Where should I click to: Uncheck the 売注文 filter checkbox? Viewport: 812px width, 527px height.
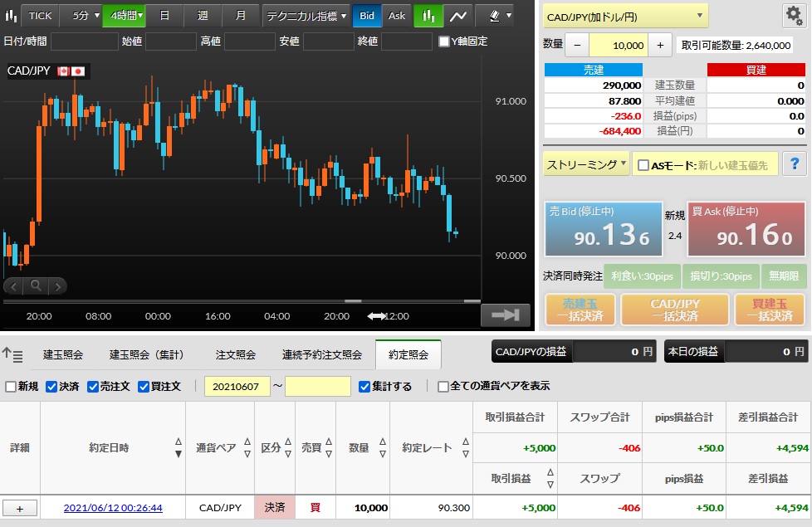click(93, 387)
